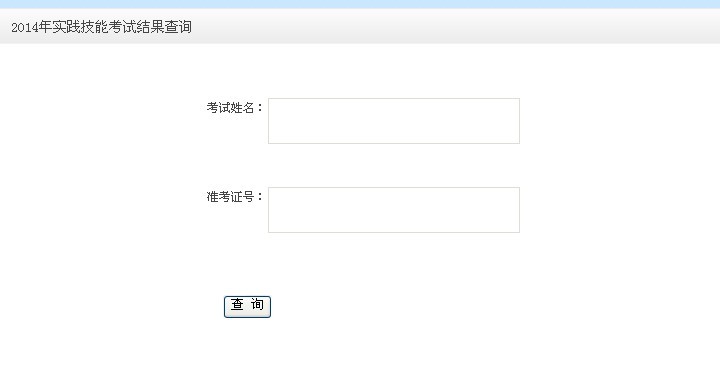This screenshot has height=370, width=720.
Task: Click the colon after 考试姓名
Action: (x=260, y=108)
